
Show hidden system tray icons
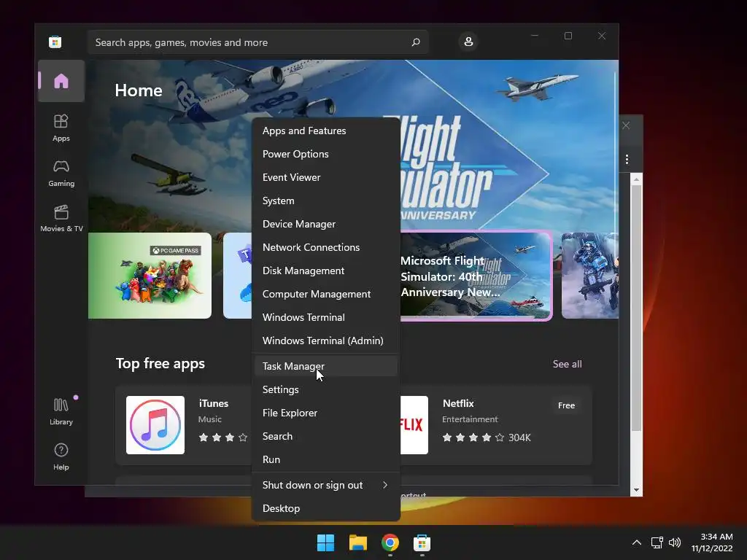click(x=636, y=542)
